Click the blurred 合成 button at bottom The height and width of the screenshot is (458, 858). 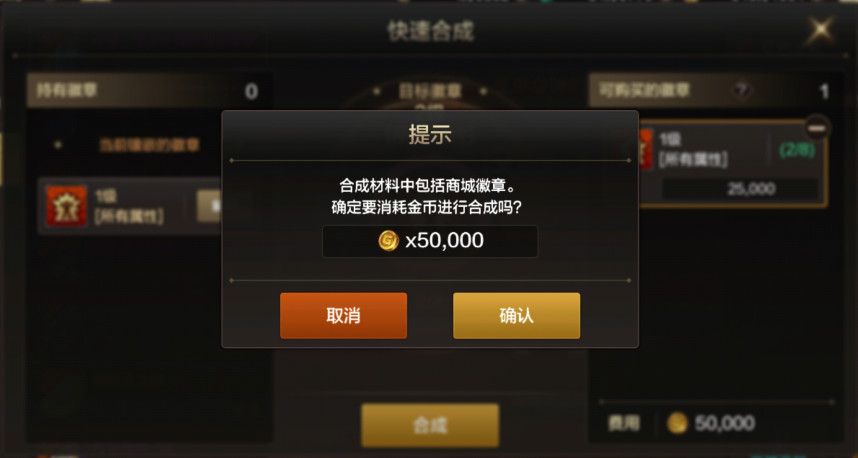pos(430,425)
